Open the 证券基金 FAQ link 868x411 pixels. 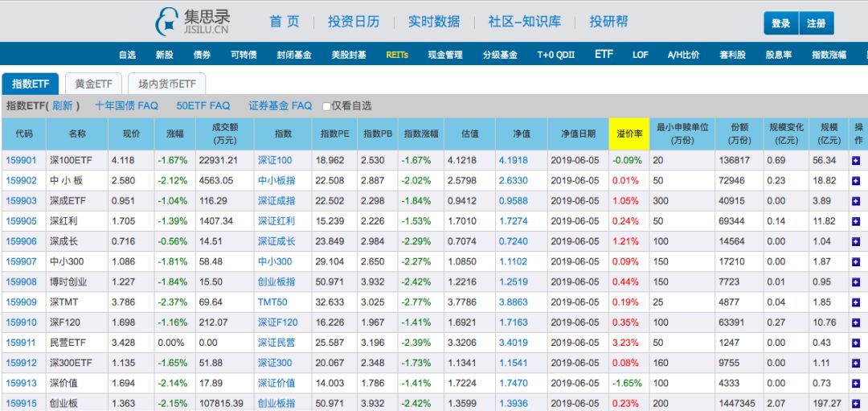(280, 106)
